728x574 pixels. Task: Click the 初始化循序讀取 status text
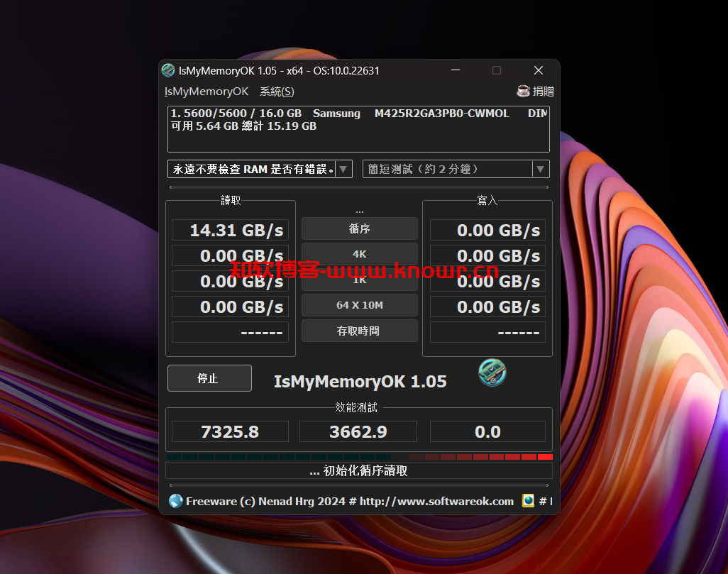[359, 470]
